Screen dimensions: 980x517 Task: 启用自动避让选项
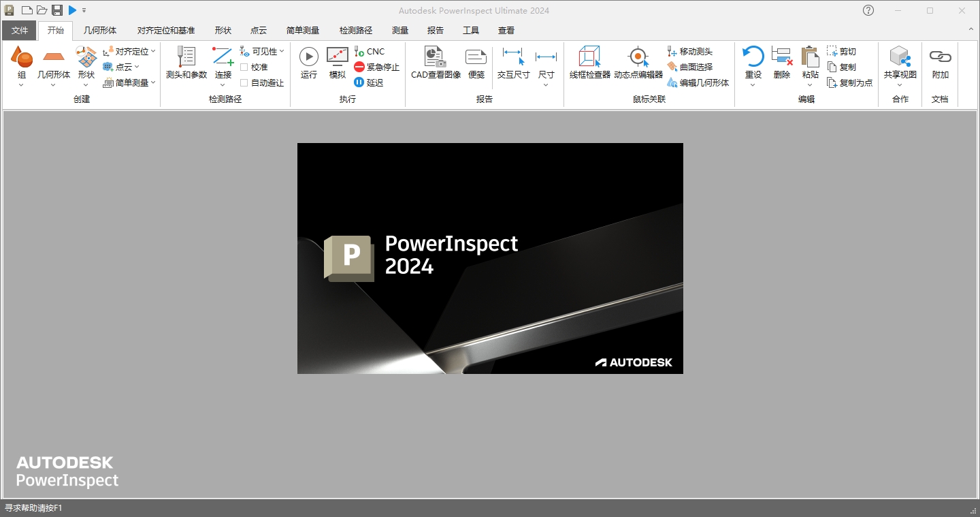click(244, 81)
